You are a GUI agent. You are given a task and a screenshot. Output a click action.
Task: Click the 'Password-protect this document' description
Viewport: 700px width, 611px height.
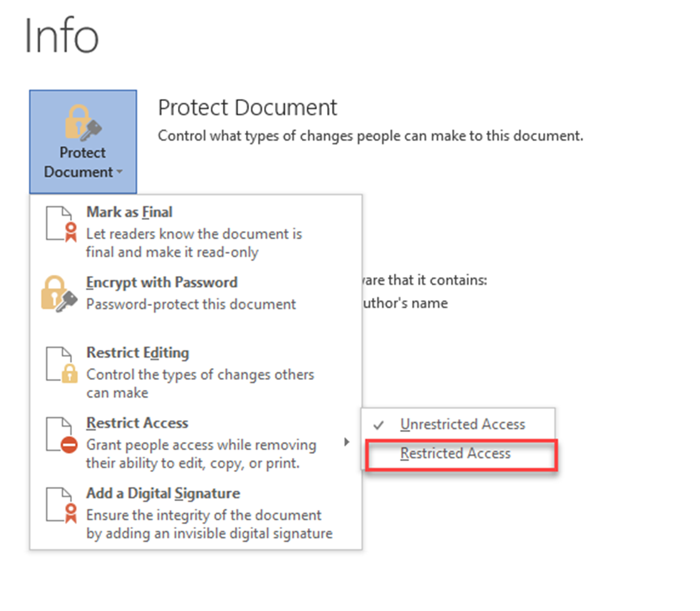click(x=191, y=305)
